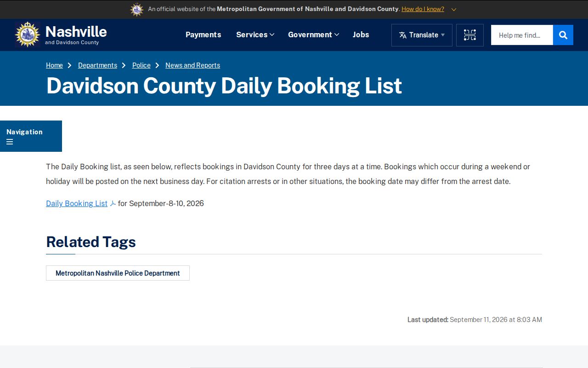588x368 pixels.
Task: Click the 'Help me find...' search field
Action: coord(522,35)
